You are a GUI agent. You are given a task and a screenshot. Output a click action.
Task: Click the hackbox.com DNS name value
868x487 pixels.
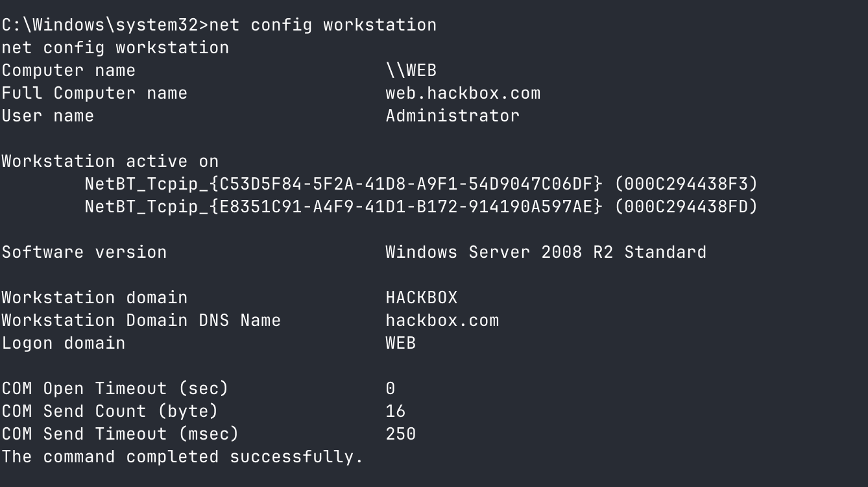click(442, 320)
